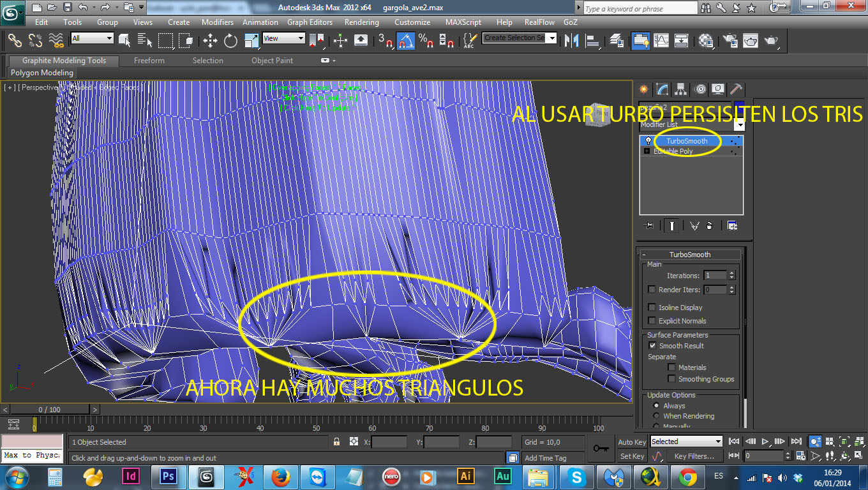Toggle the 3D Snaps button
Screen dimensions: 868x490
click(385, 40)
